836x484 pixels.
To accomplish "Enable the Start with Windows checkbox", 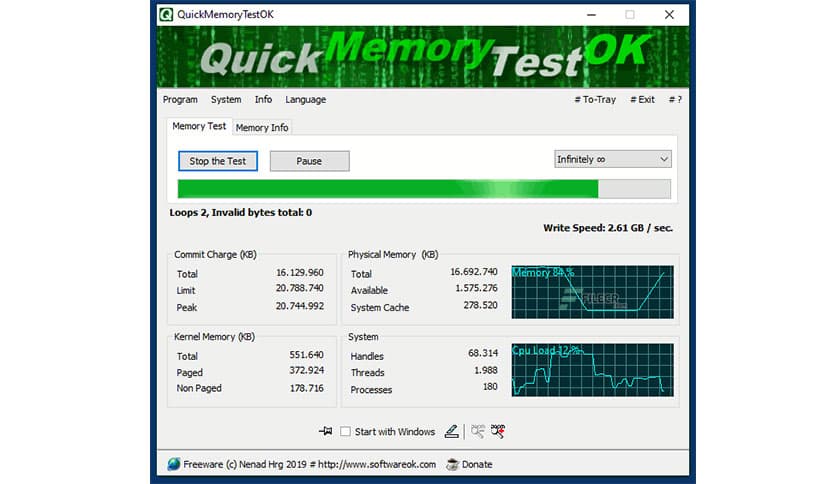I will (345, 431).
